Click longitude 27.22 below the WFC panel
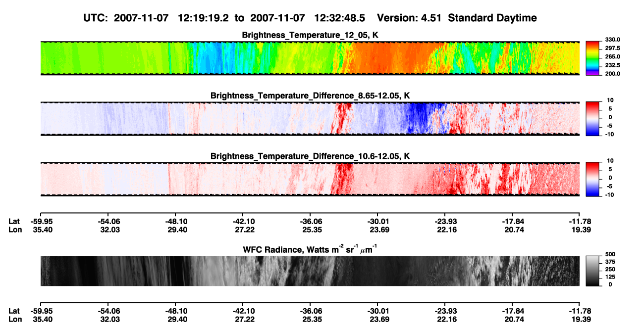644x330 pixels. (243, 319)
